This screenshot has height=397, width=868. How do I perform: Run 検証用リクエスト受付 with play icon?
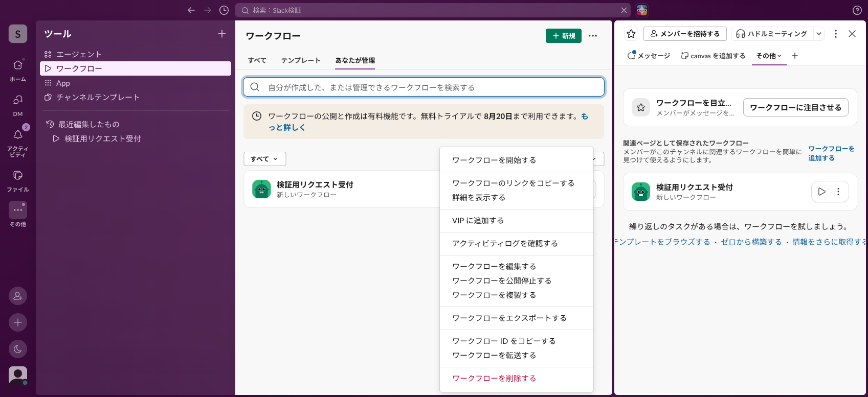(x=822, y=192)
